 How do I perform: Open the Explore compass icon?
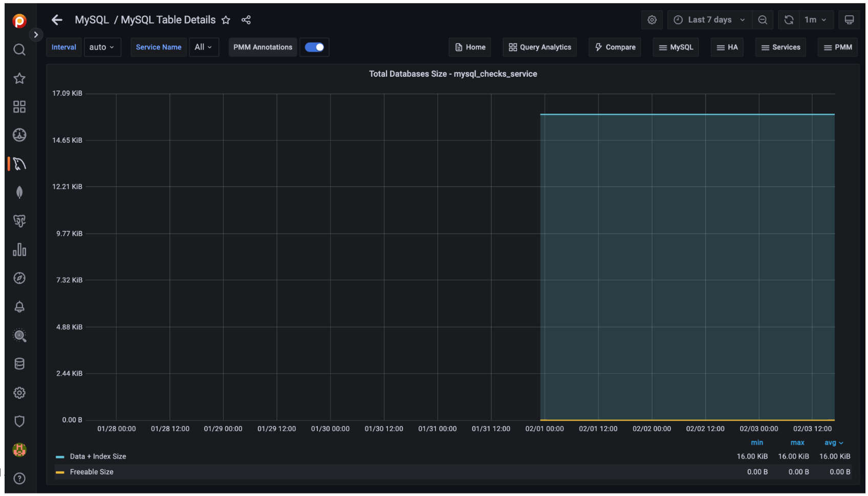pyautogui.click(x=19, y=278)
